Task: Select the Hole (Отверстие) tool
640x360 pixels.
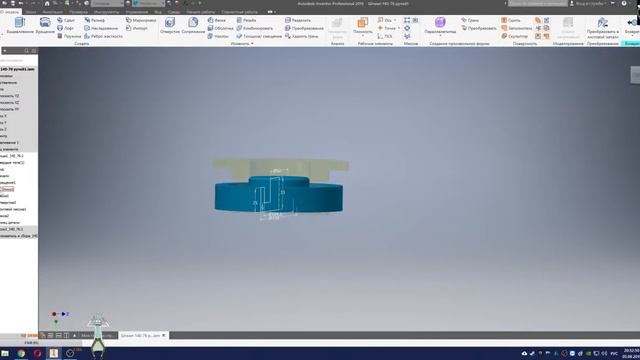Action: pyautogui.click(x=170, y=25)
